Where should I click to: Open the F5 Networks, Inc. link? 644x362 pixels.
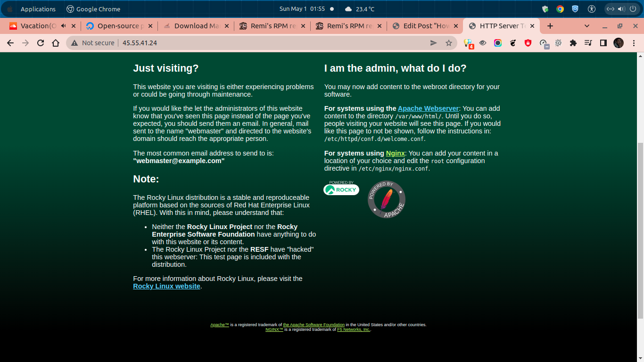click(x=354, y=329)
